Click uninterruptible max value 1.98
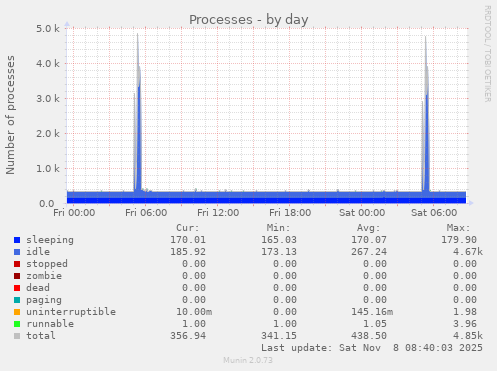 click(465, 312)
